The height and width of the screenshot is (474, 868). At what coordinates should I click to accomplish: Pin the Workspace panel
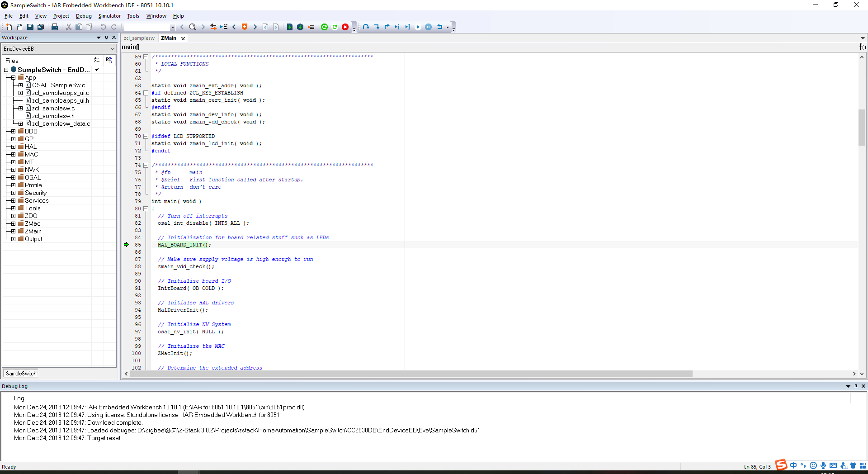coord(106,38)
